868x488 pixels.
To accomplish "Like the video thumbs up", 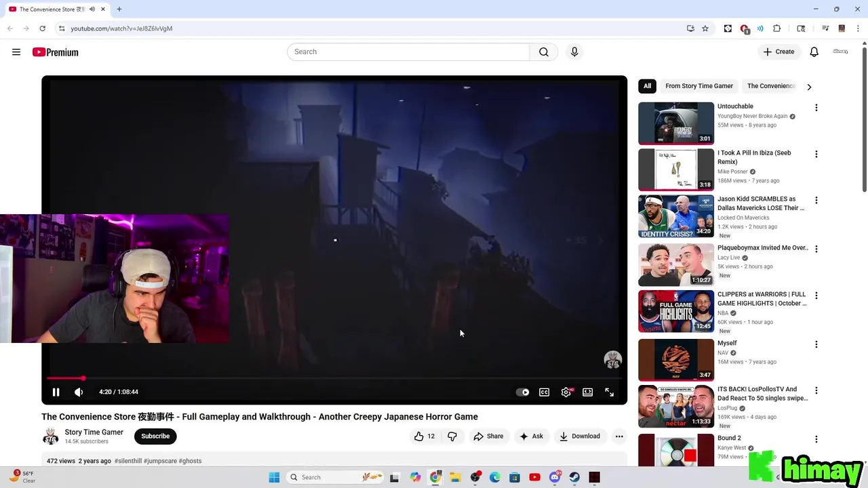I will (x=425, y=436).
